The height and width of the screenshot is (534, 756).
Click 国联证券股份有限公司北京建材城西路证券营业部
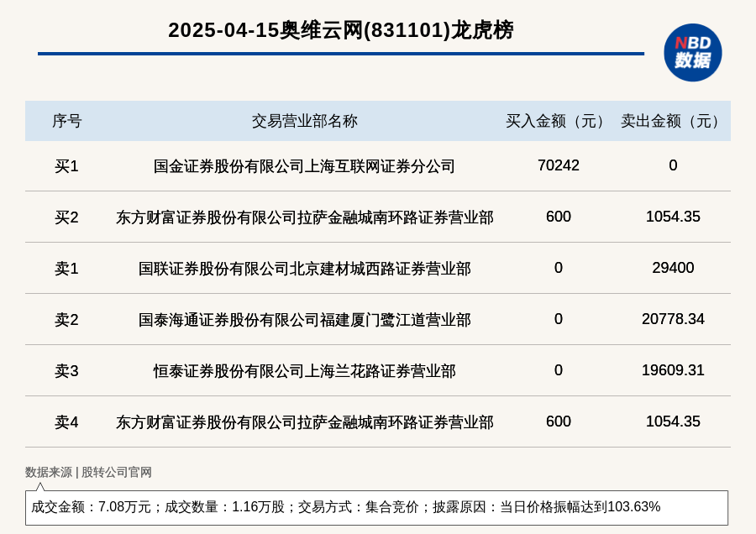(304, 269)
